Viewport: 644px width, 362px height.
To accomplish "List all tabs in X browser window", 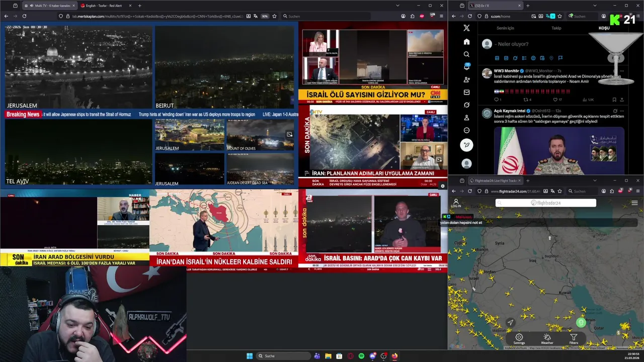I will point(594,6).
